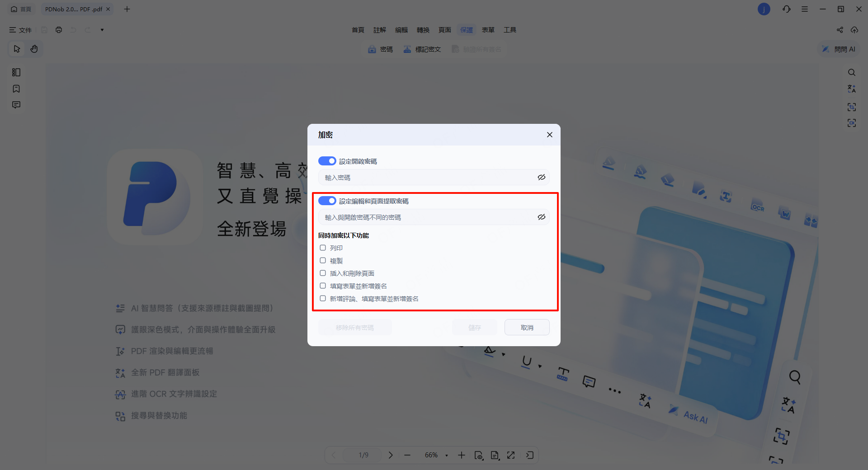Zoom in with the plus icon
The height and width of the screenshot is (470, 868).
point(462,455)
